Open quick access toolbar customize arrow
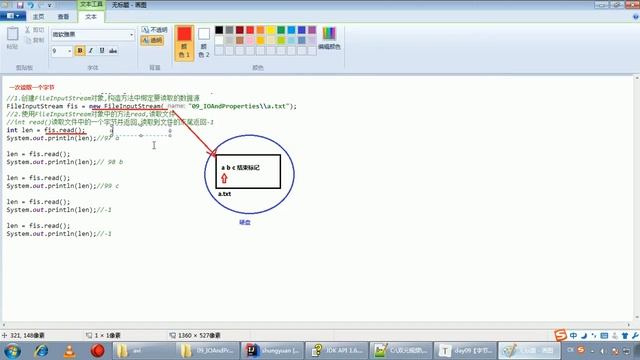 click(50, 5)
